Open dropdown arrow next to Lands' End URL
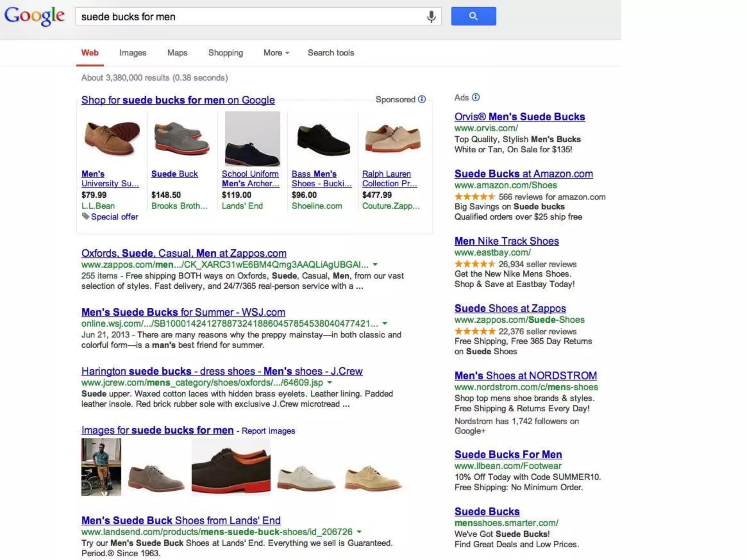This screenshot has width=747, height=560. pos(359,532)
